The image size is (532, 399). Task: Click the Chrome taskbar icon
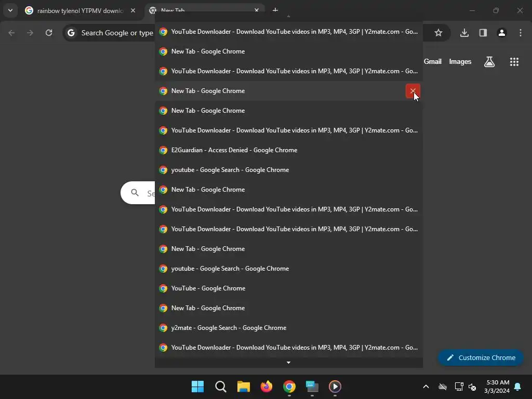point(289,387)
